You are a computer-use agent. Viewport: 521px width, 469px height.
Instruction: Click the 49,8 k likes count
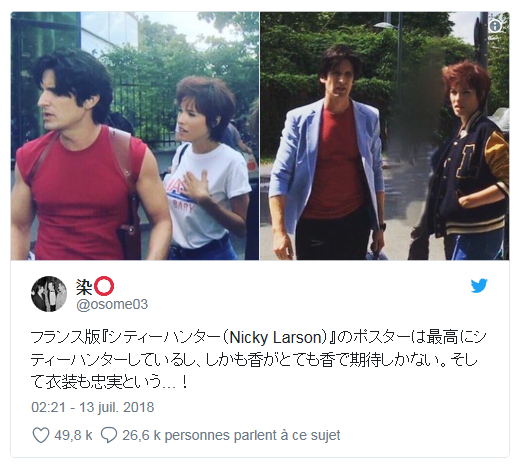pyautogui.click(x=73, y=435)
